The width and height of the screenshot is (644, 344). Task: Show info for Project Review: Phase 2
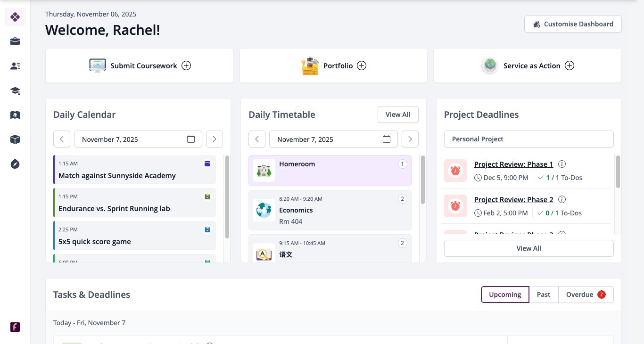[x=562, y=199]
